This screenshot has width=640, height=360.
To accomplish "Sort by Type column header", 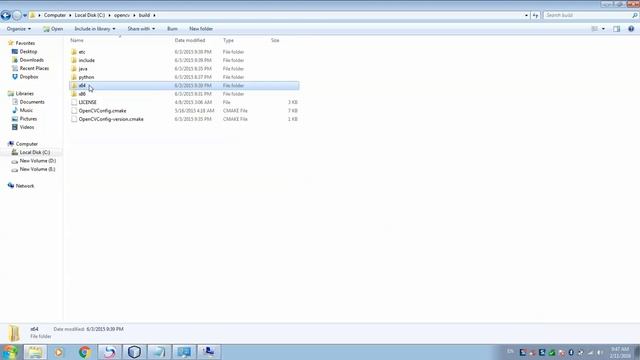I will [x=228, y=40].
